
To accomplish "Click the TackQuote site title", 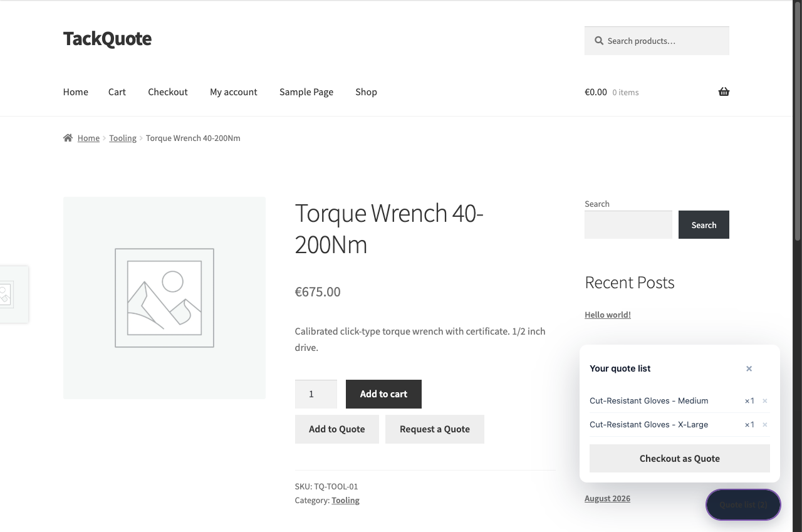I will click(107, 38).
